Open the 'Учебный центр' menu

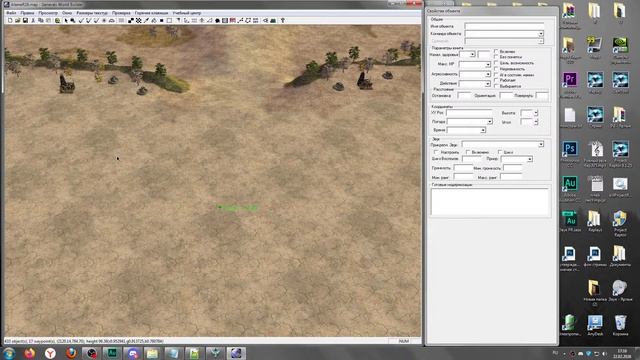(x=187, y=13)
